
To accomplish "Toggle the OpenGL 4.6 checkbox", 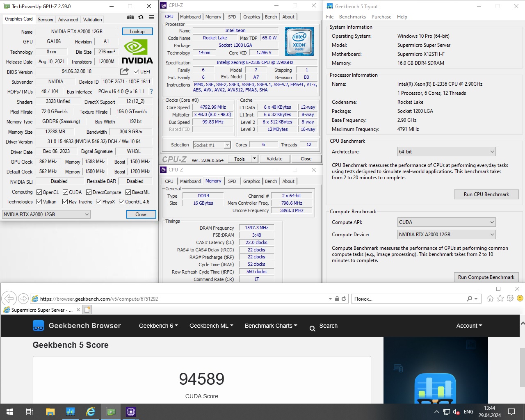I will [x=121, y=202].
